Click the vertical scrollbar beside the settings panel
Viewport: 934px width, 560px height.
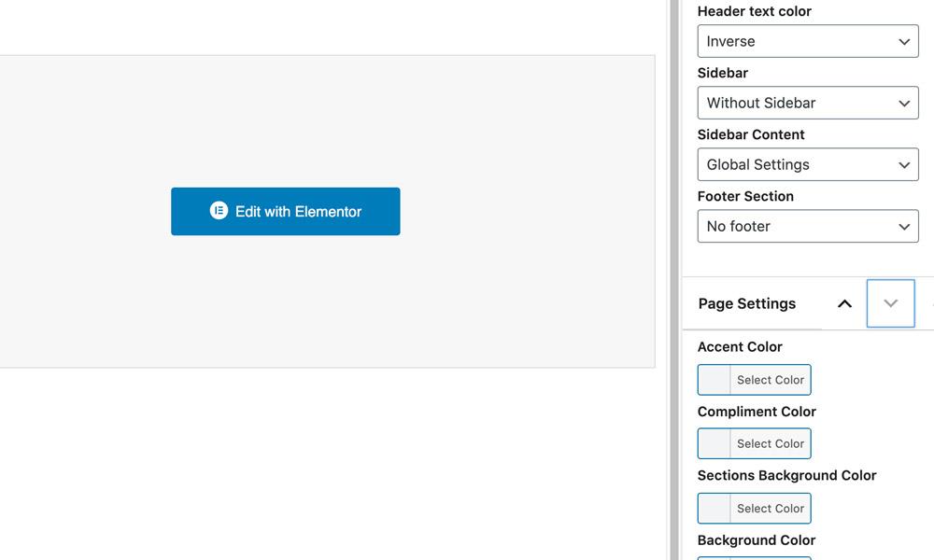[674, 280]
